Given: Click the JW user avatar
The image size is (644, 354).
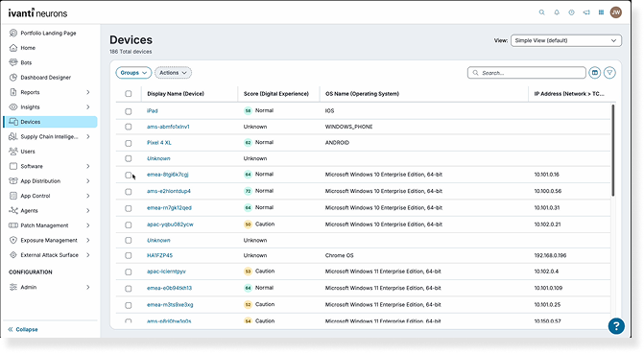Looking at the screenshot, I should (x=615, y=12).
